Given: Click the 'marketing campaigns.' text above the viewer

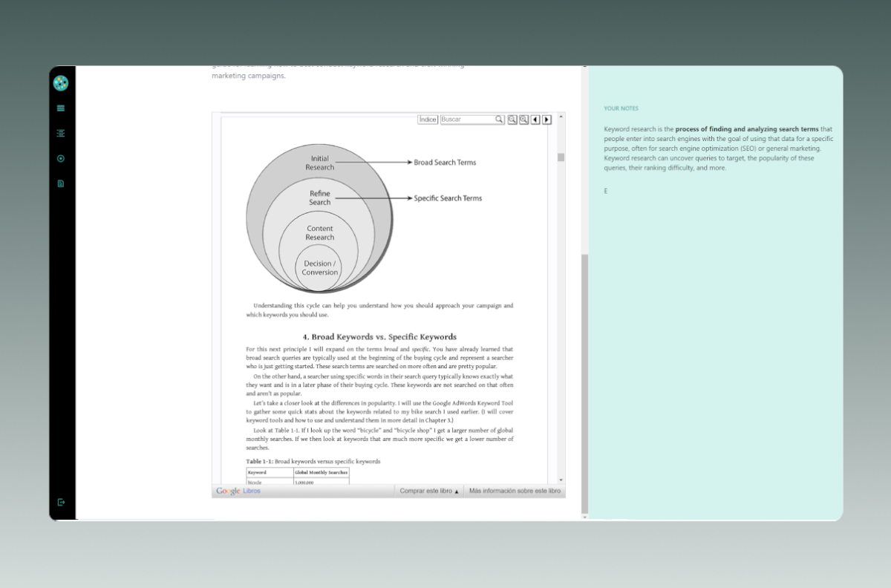Looking at the screenshot, I should pos(248,76).
